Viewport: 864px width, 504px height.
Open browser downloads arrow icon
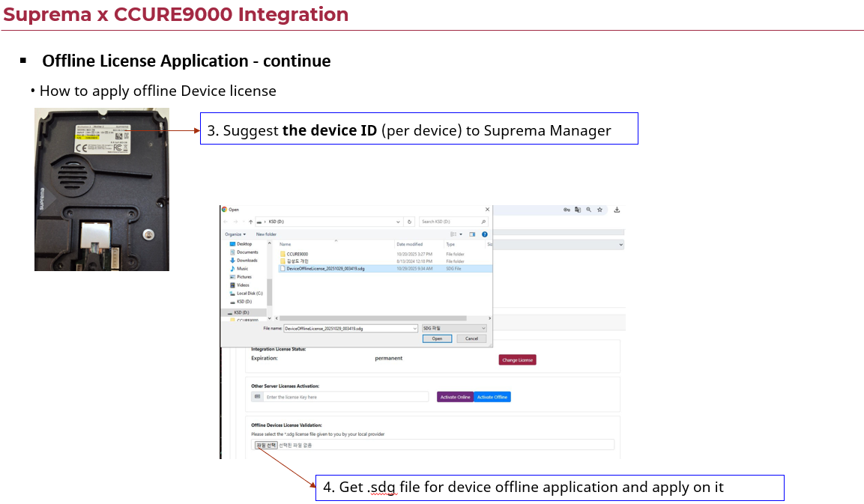pos(617,210)
